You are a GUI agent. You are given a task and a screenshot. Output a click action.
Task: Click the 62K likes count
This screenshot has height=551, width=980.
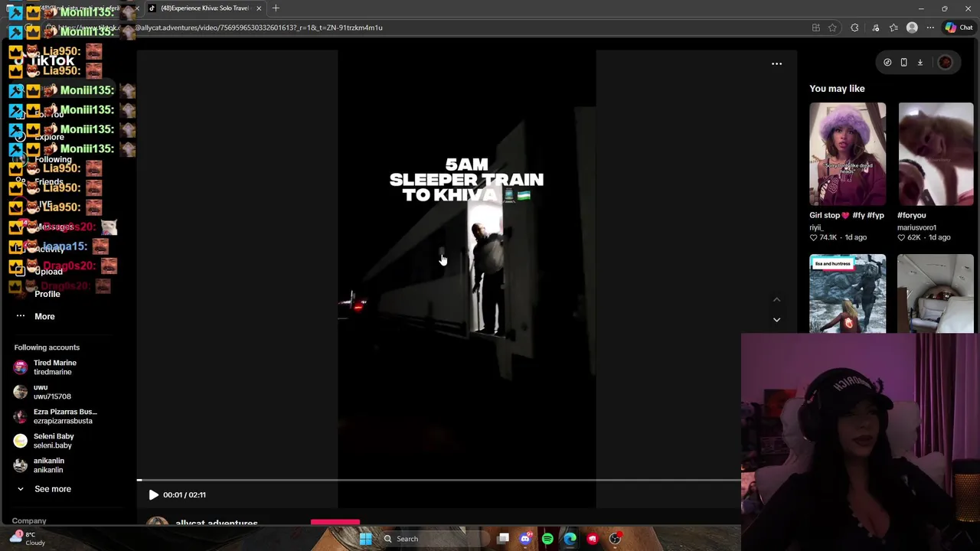point(913,237)
